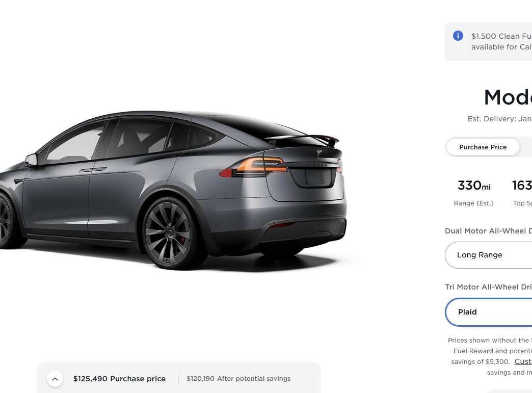Click the side mirror of the car
The image size is (532, 393).
pyautogui.click(x=31, y=160)
